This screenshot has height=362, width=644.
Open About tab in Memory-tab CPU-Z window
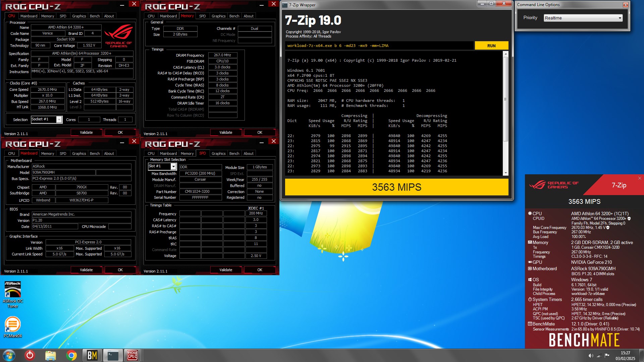(249, 16)
